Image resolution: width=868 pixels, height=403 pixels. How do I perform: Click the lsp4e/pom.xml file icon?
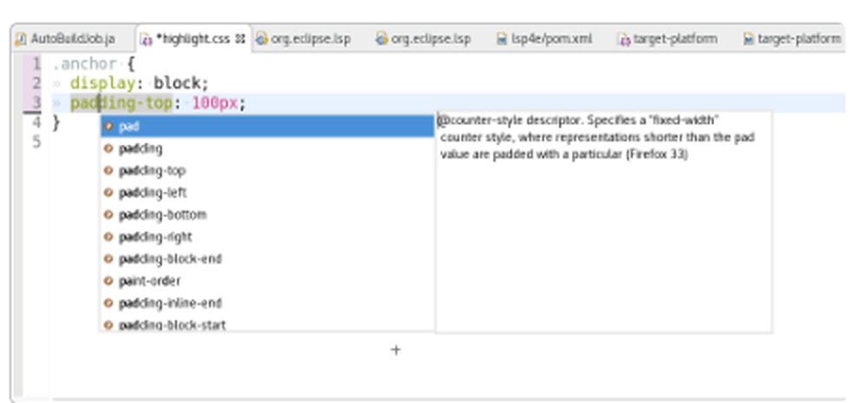point(502,39)
